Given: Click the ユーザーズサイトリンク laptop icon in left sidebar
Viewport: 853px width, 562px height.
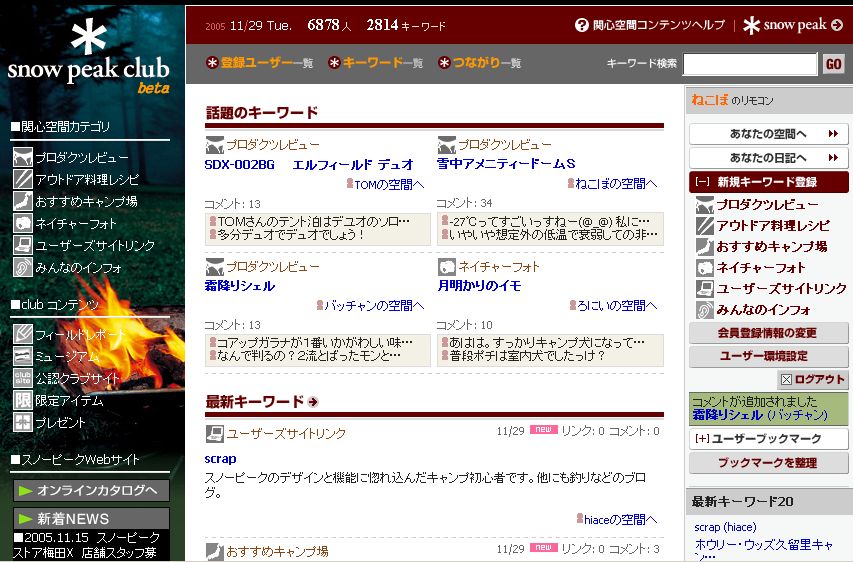Looking at the screenshot, I should coord(23,245).
